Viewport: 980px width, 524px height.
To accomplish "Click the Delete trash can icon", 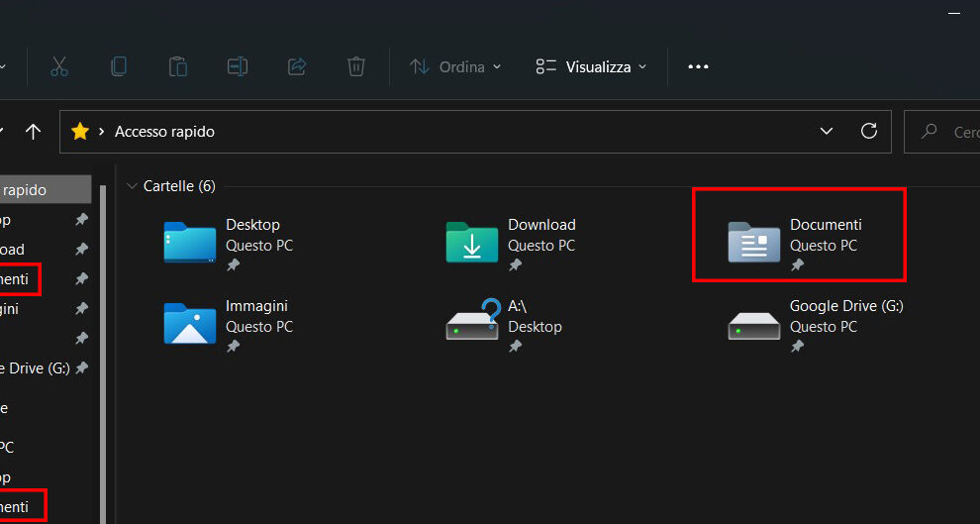I will (355, 66).
